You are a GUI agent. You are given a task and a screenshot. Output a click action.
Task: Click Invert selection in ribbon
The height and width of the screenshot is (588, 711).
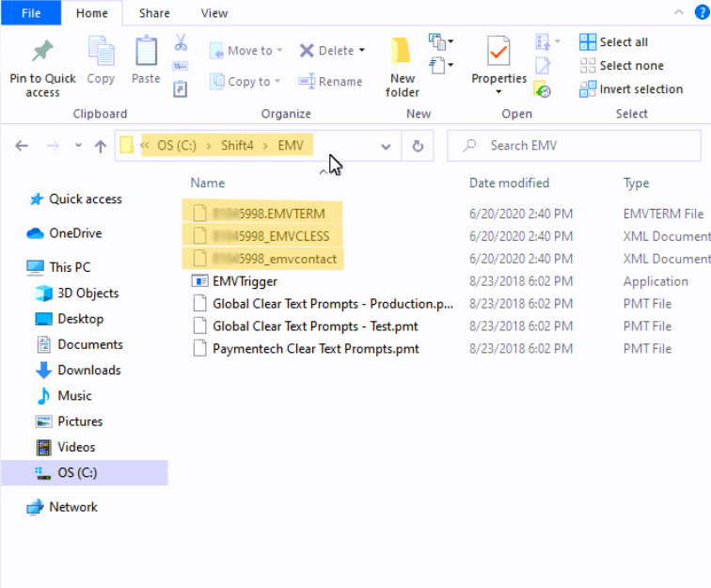click(588, 89)
